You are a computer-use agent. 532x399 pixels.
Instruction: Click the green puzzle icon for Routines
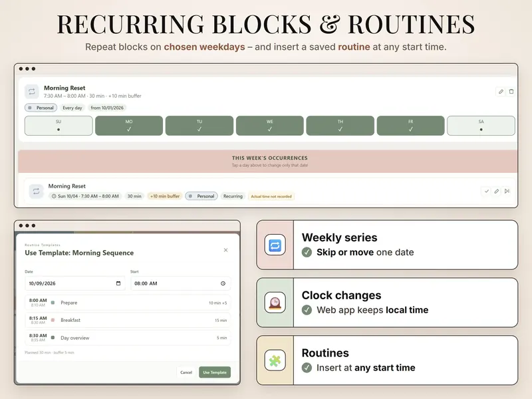pyautogui.click(x=275, y=360)
